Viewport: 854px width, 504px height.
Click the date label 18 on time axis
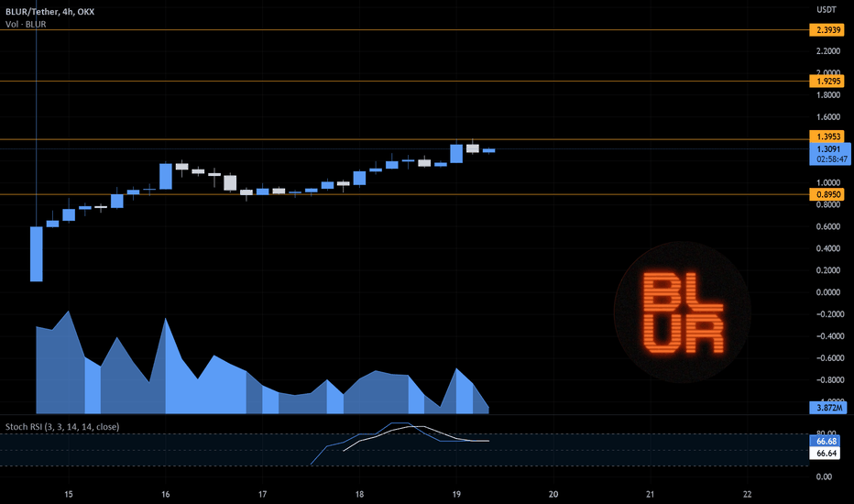[x=359, y=494]
